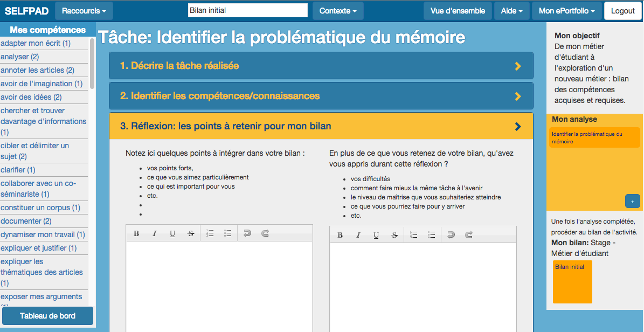
Task: Select the orange Bilan initial tile
Action: tap(572, 281)
